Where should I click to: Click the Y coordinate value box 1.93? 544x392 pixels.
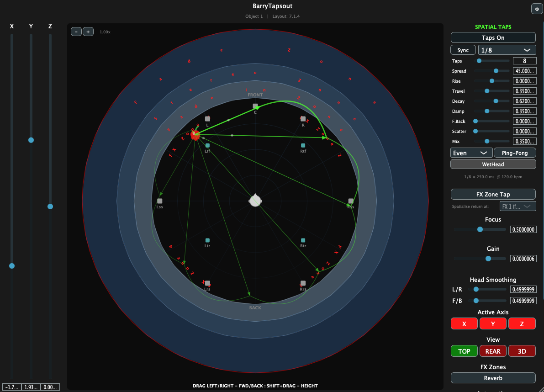31,387
